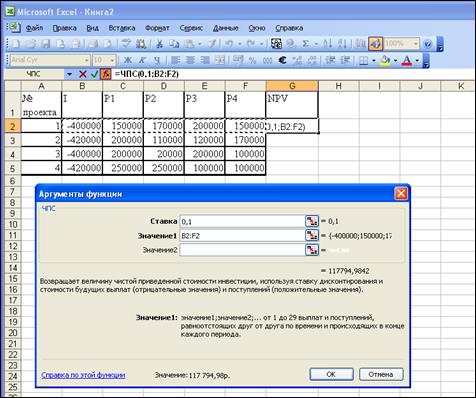
Task: Open Excel help question mark icon
Action: point(428,44)
